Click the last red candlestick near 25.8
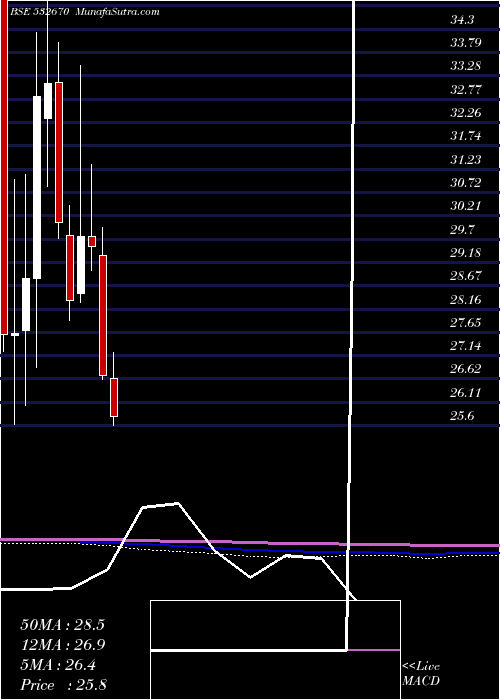 click(114, 397)
